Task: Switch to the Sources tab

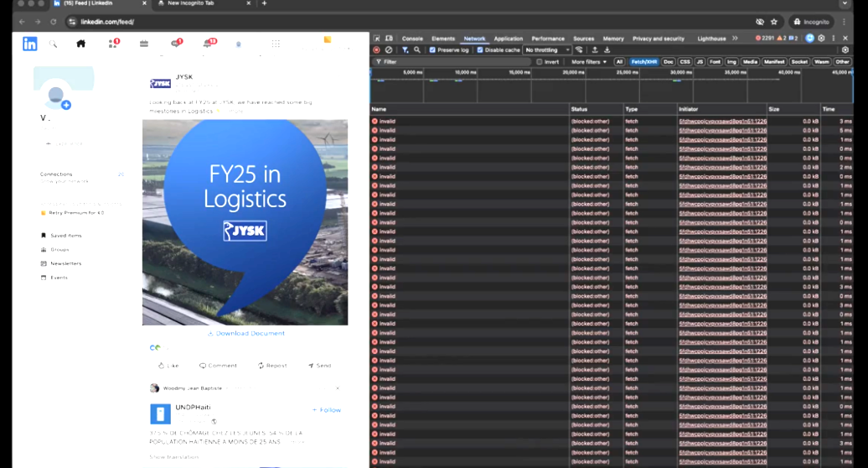Action: pos(583,39)
